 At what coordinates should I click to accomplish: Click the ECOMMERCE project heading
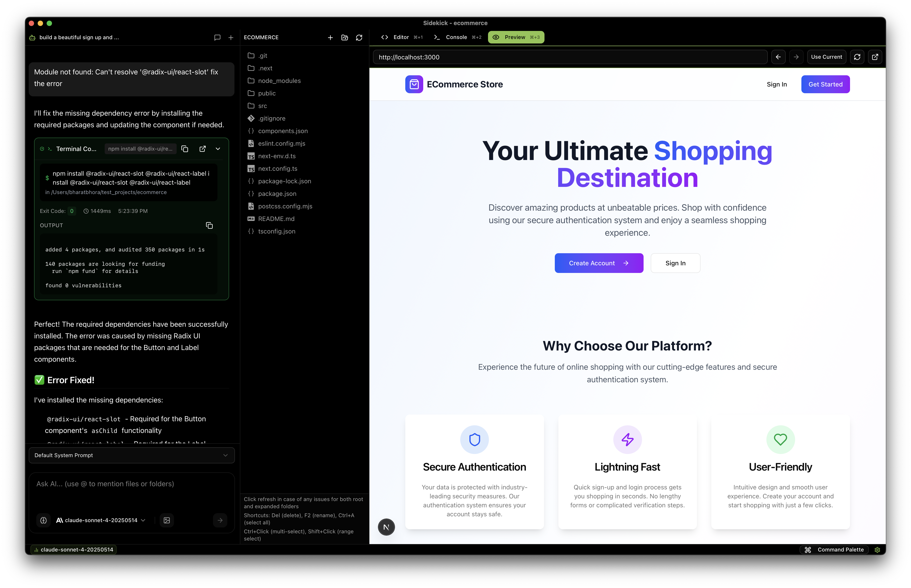pyautogui.click(x=261, y=37)
